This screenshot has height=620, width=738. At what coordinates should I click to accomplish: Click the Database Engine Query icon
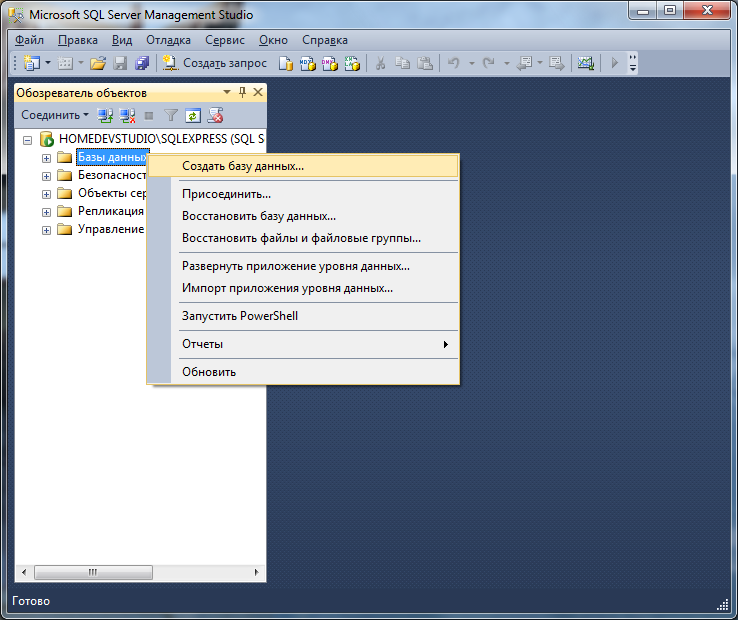tap(285, 63)
